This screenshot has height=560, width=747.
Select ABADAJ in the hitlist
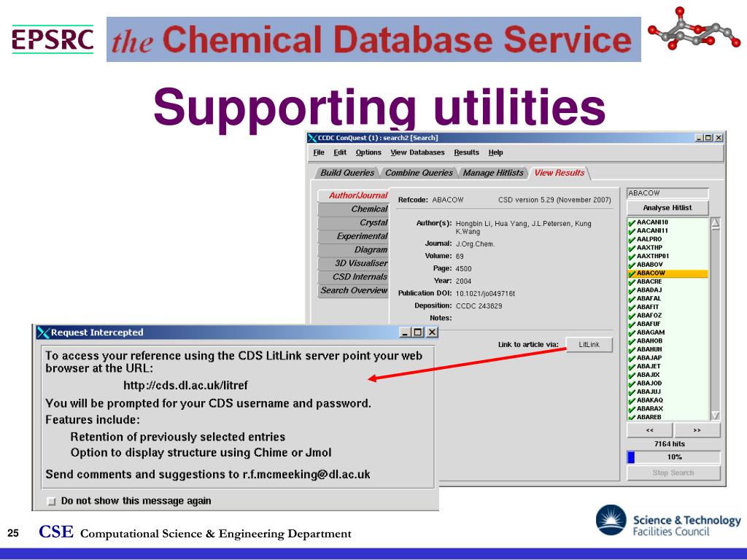point(649,290)
